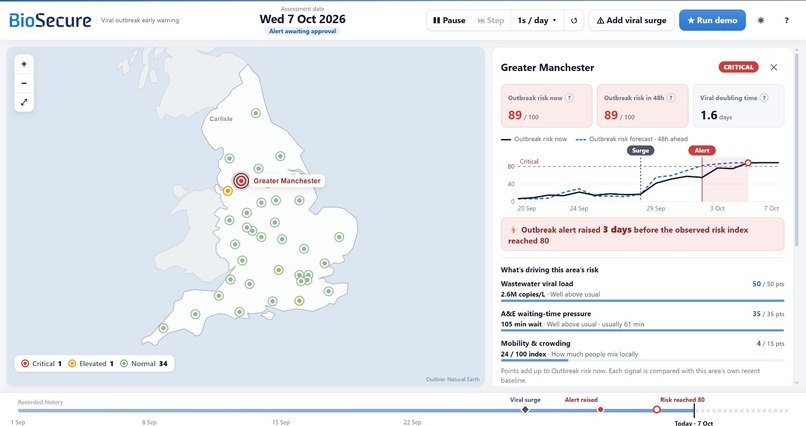Viewport: 806px width, 426px height.
Task: Click the Viral surge diamond on timeline
Action: 525,410
